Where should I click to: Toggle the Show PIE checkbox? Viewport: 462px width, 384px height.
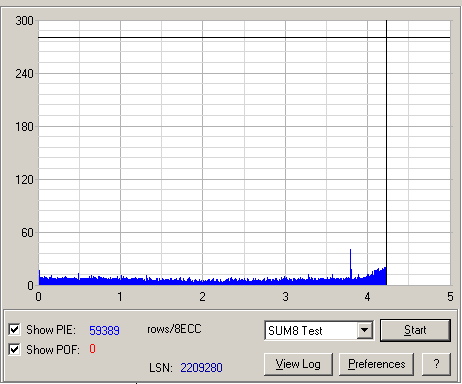(14, 330)
